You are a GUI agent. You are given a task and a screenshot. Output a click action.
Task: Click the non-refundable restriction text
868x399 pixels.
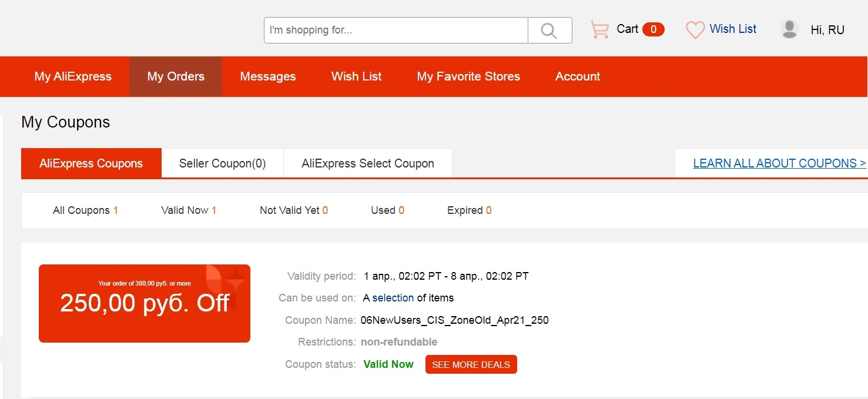399,342
